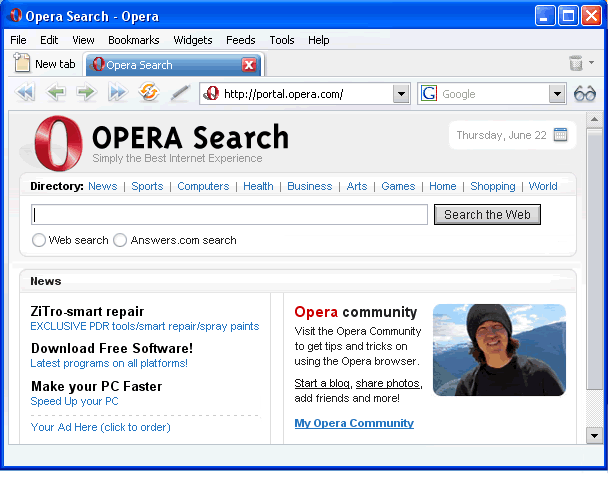Viewport: 608px width, 478px height.
Task: Open the Business directory link
Action: pos(310,186)
